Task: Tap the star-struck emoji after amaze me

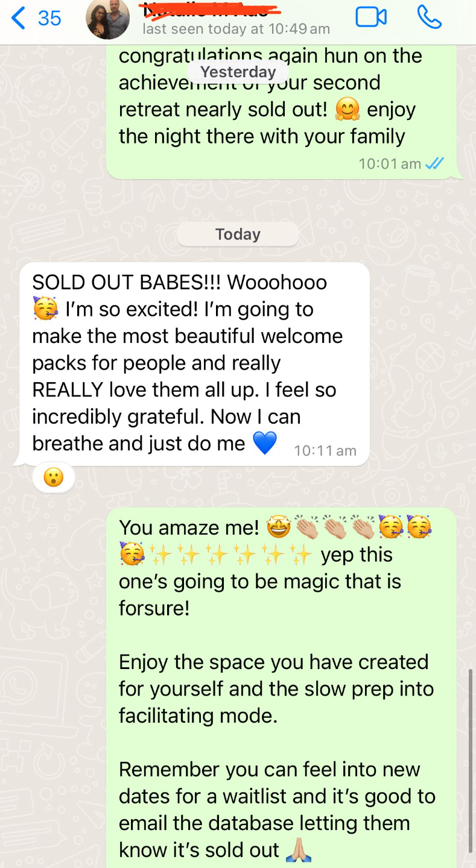Action: tap(278, 527)
